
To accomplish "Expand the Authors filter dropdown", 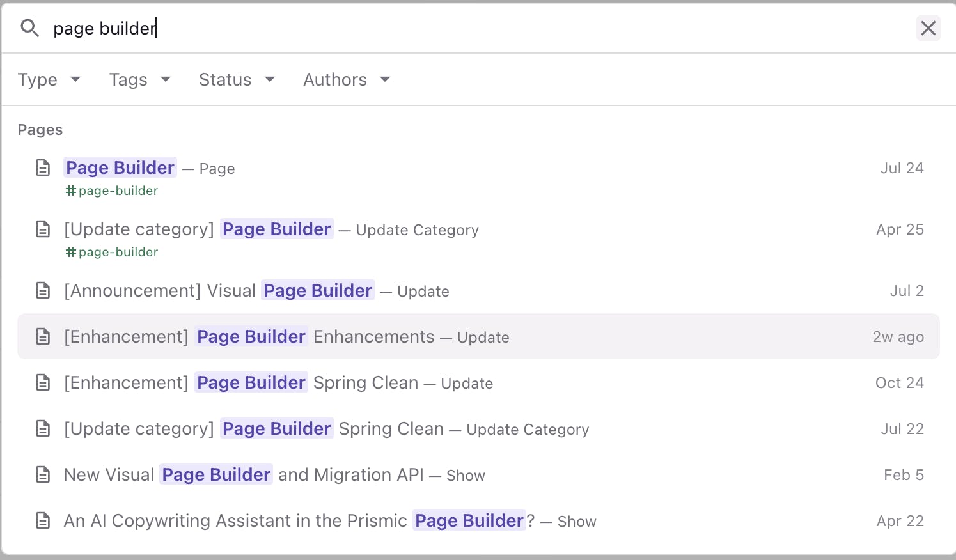I will click(x=346, y=80).
